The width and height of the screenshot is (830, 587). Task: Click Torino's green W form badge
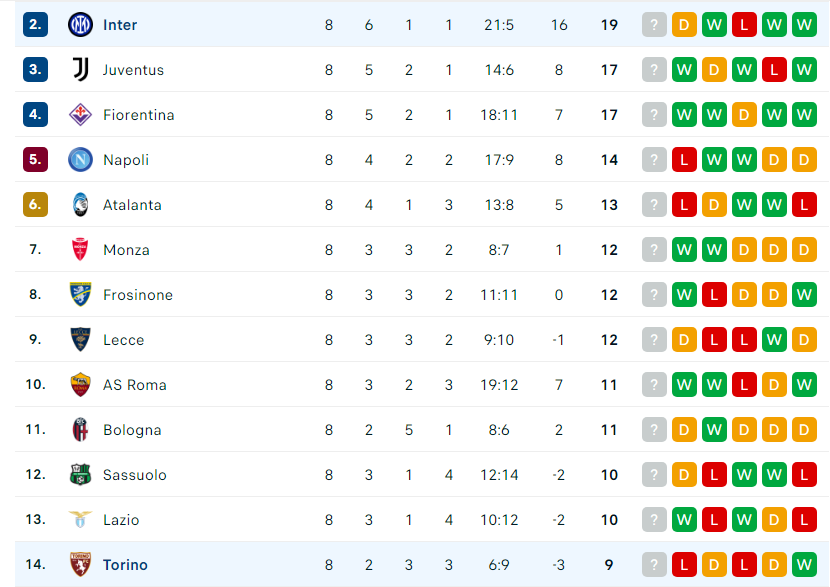(x=804, y=565)
